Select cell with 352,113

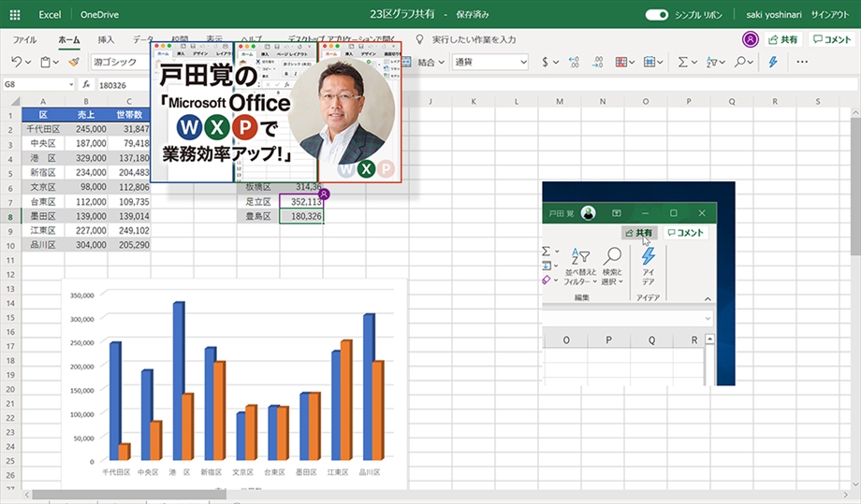(301, 201)
